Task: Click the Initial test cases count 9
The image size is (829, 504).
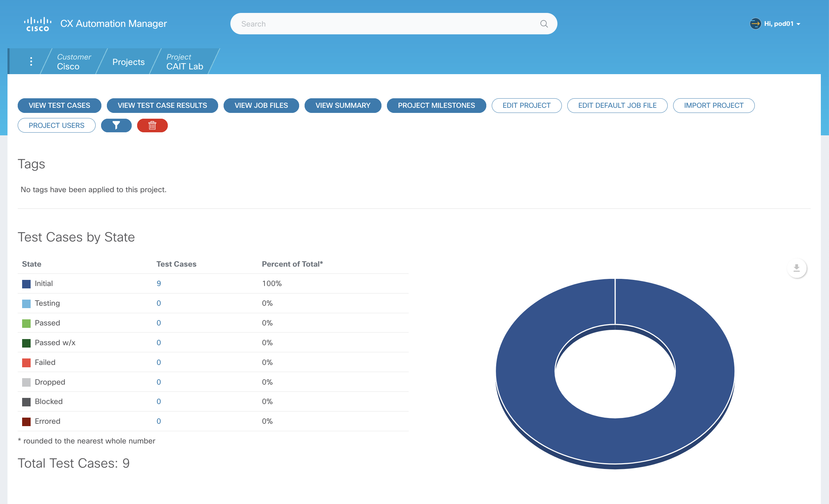Action: pyautogui.click(x=159, y=283)
